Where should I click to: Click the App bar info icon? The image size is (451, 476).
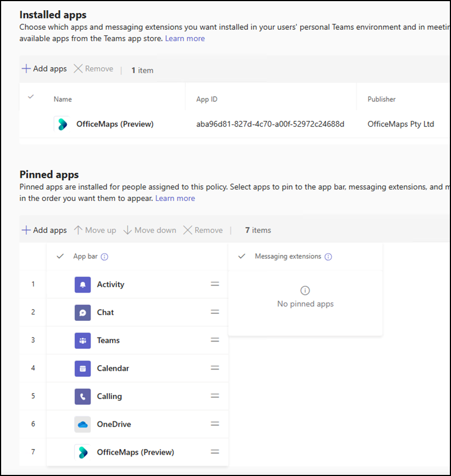(105, 257)
